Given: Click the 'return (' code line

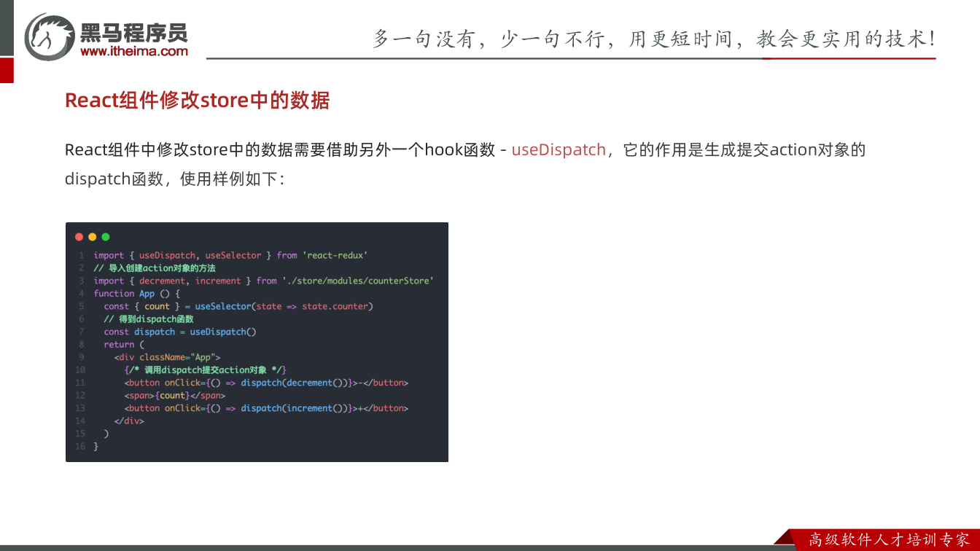Looking at the screenshot, I should click(125, 345).
